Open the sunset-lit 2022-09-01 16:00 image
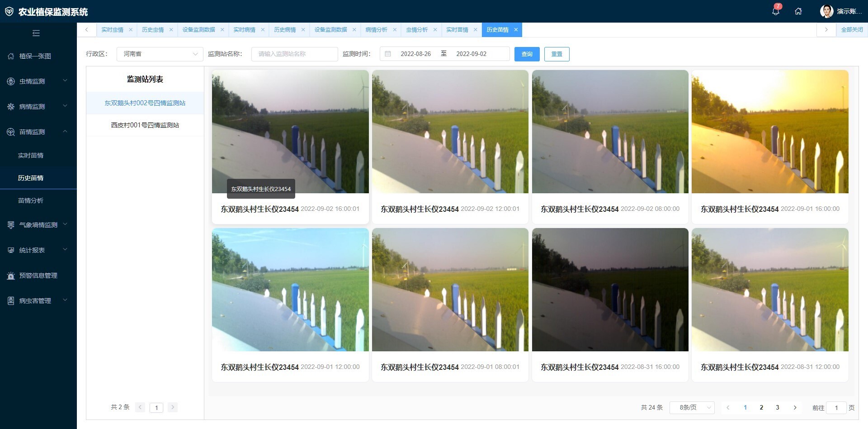The image size is (868, 429). (769, 131)
